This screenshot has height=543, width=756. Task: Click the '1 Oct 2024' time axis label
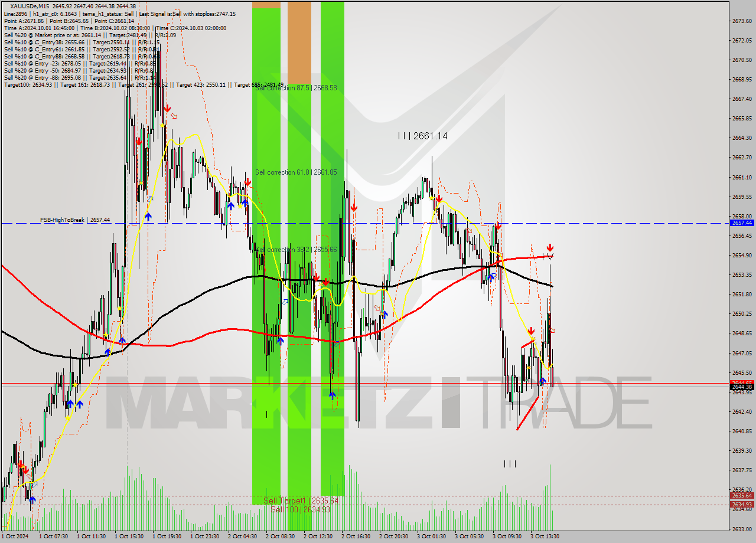pyautogui.click(x=15, y=537)
